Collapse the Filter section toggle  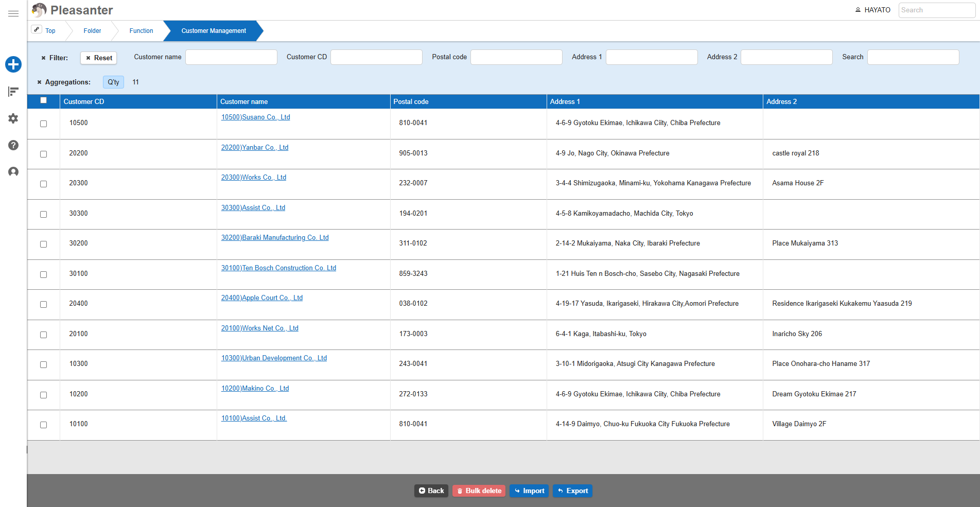tap(43, 58)
